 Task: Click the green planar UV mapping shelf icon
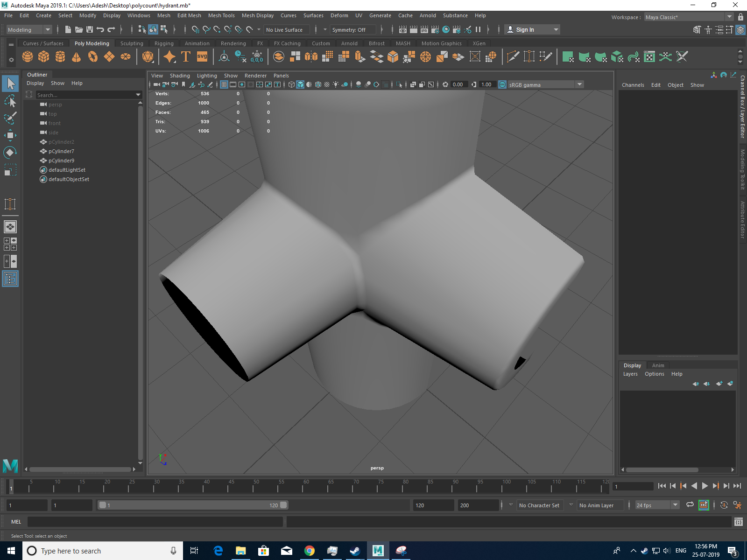pos(568,57)
